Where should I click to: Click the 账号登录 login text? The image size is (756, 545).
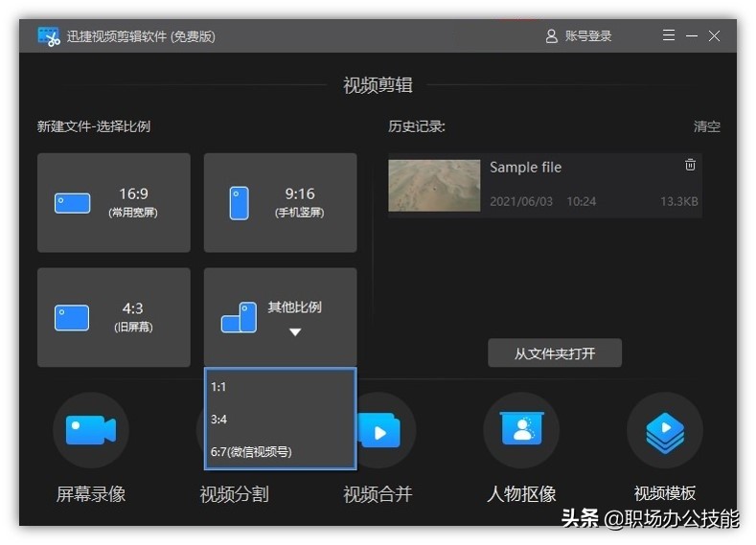tap(587, 36)
